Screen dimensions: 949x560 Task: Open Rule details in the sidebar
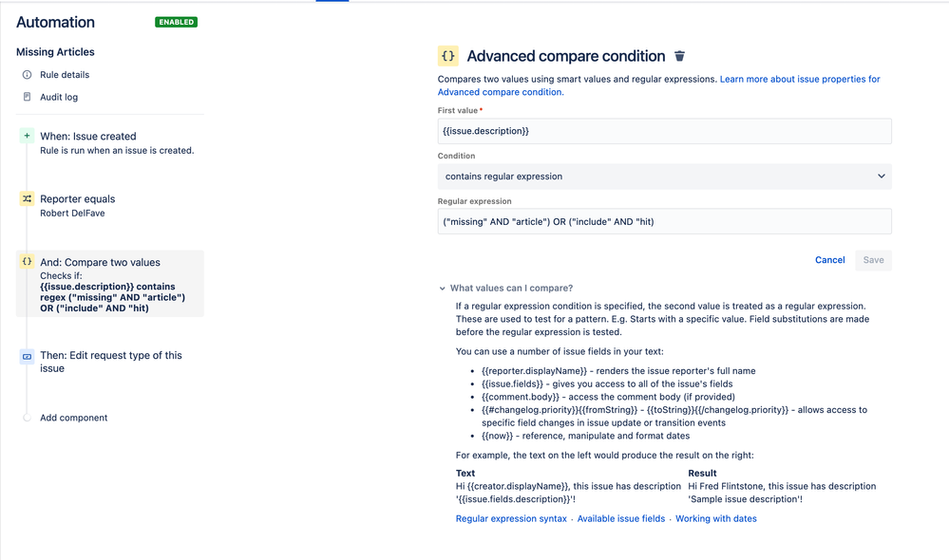(x=65, y=75)
